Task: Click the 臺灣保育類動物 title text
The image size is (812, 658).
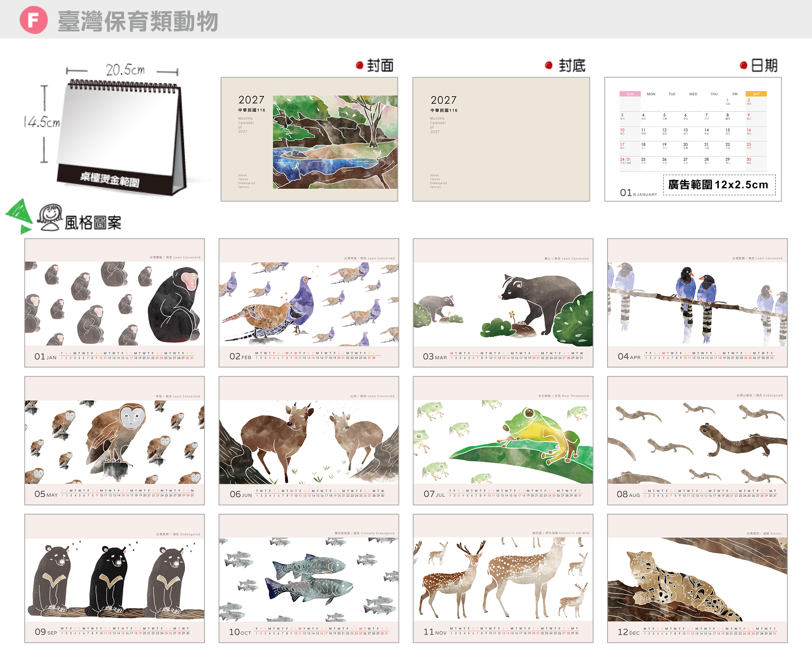Action: (x=138, y=21)
